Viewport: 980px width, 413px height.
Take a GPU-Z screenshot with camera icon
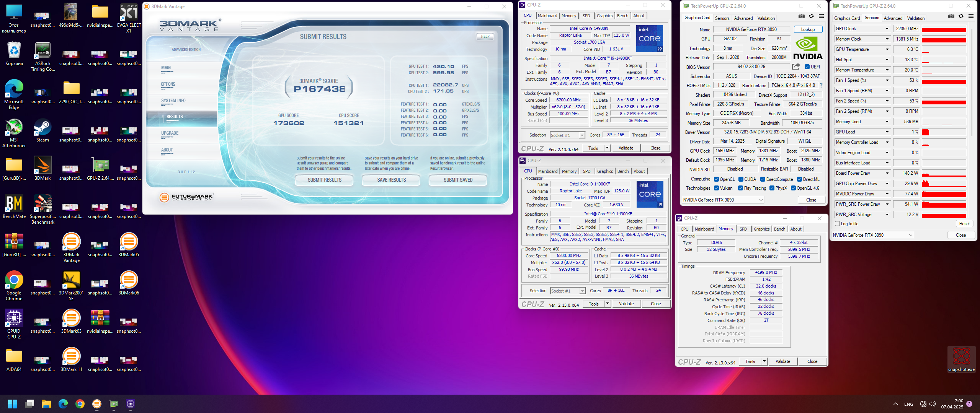(x=802, y=16)
